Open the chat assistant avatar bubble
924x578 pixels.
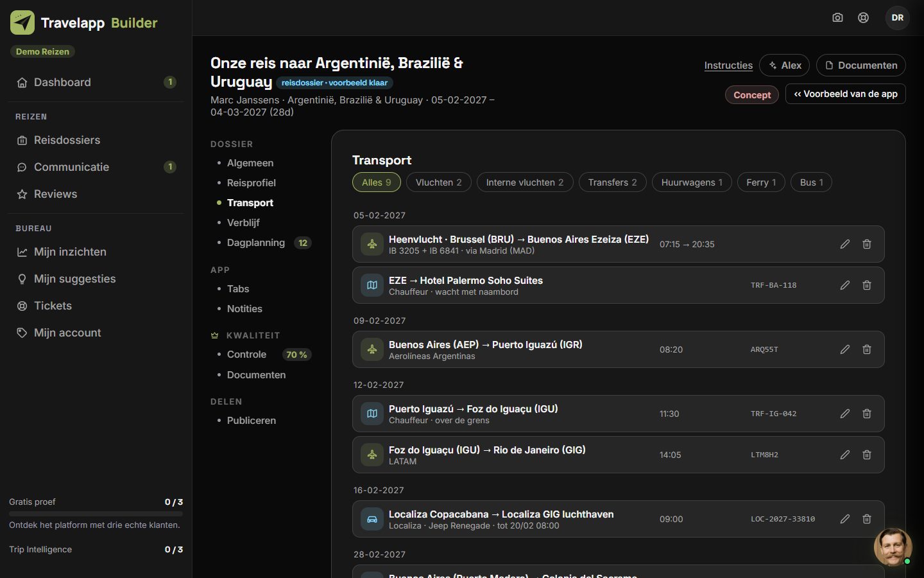pos(893,547)
